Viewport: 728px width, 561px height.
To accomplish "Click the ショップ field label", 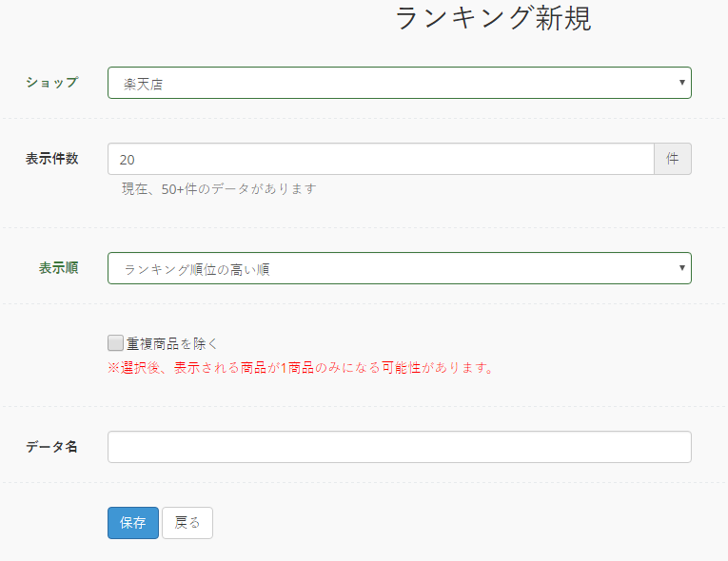I will pyautogui.click(x=52, y=82).
